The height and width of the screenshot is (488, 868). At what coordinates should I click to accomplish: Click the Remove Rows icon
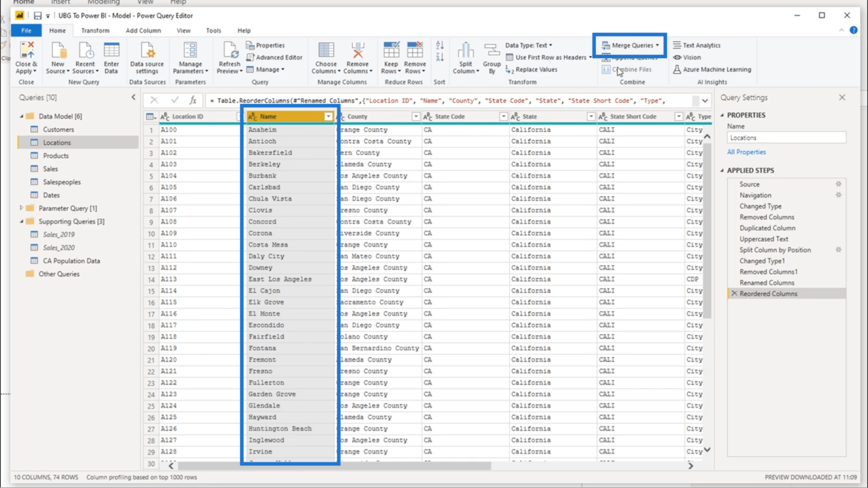click(x=415, y=51)
